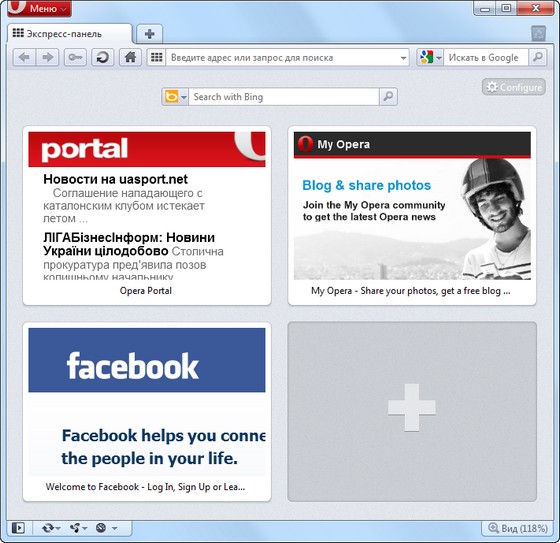
Task: Expand the address bar history dropdown
Action: [x=403, y=58]
